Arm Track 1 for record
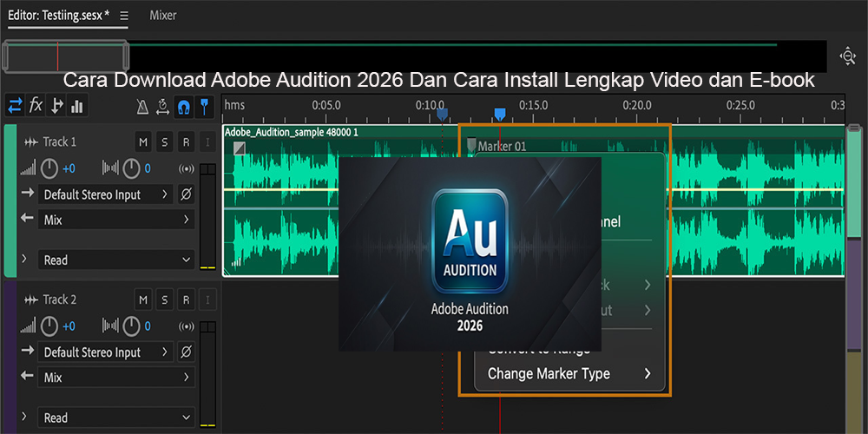 point(186,142)
